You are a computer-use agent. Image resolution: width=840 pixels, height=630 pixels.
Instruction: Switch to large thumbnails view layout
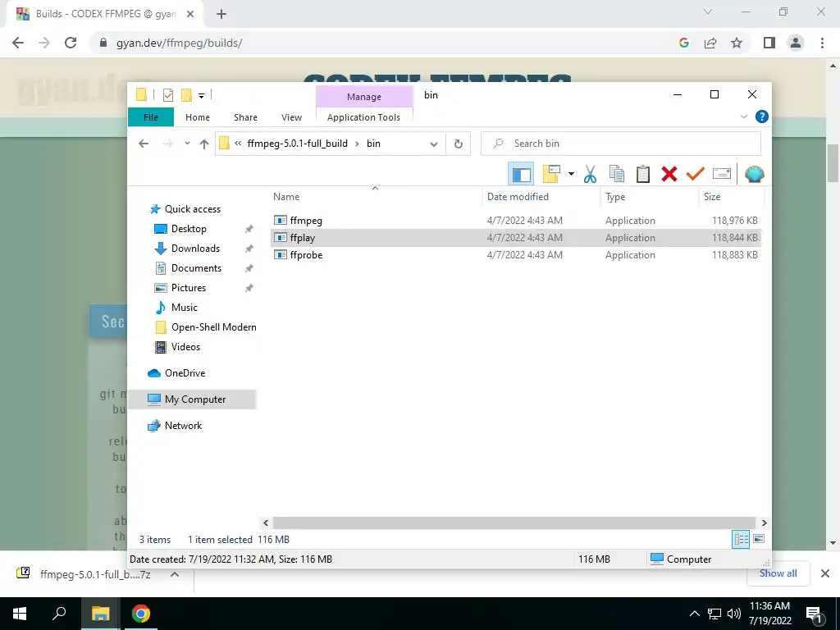click(759, 539)
